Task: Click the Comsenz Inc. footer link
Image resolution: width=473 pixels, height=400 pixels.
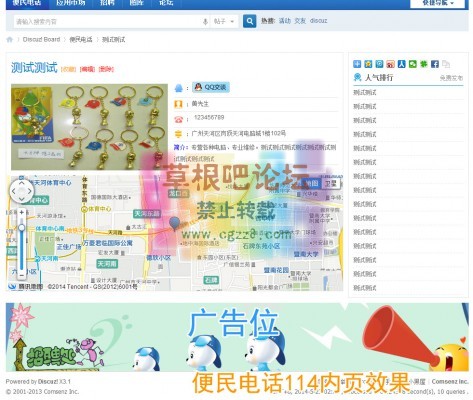Action: (x=450, y=382)
